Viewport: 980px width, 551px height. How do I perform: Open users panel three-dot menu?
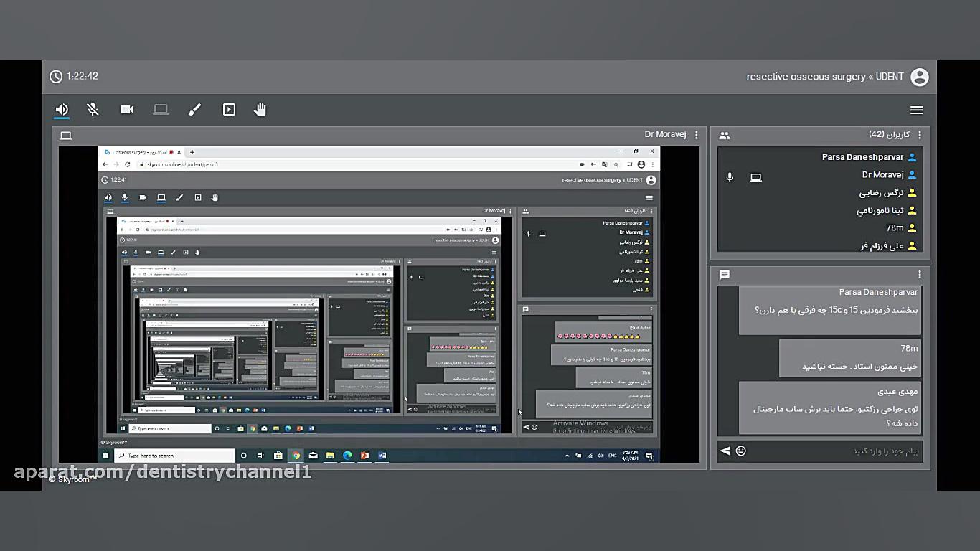[920, 135]
